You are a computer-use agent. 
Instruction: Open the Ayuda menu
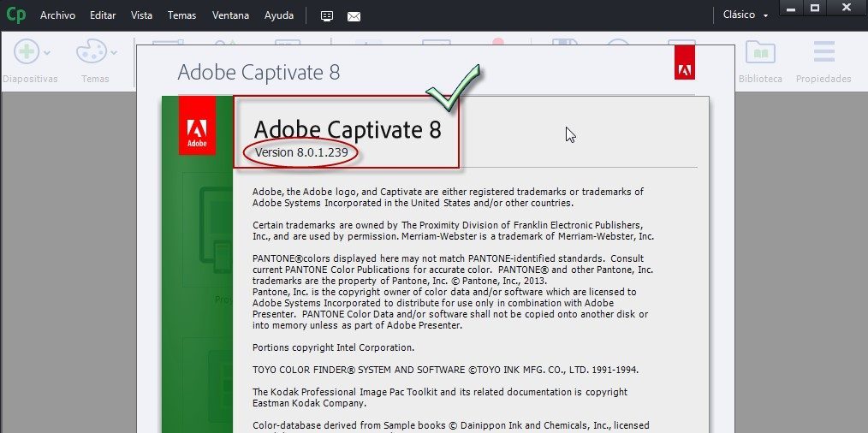[x=279, y=15]
